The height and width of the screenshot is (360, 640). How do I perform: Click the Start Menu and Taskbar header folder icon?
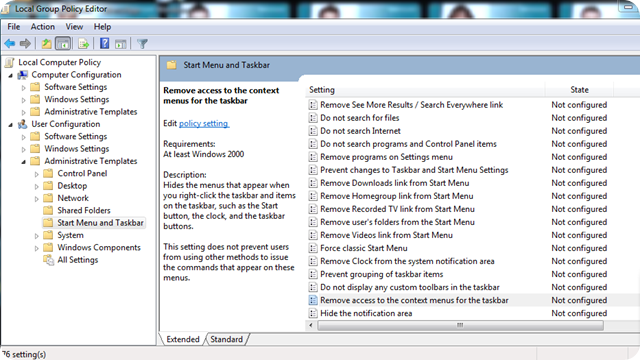pos(171,65)
